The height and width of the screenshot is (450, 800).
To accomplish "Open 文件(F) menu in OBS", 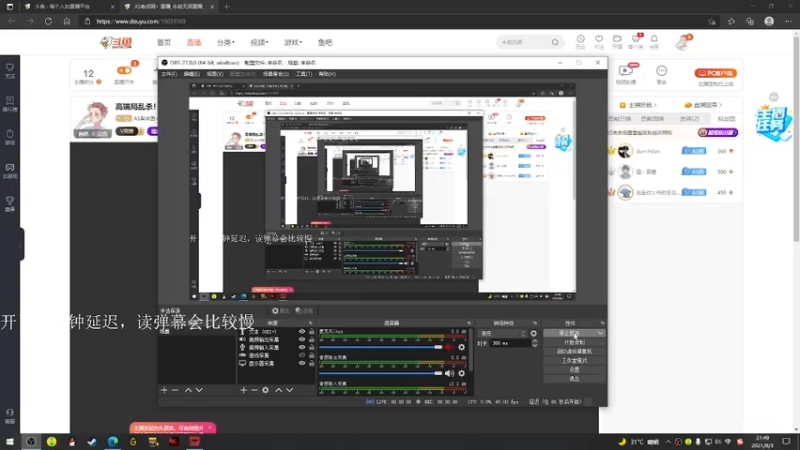I will [169, 74].
